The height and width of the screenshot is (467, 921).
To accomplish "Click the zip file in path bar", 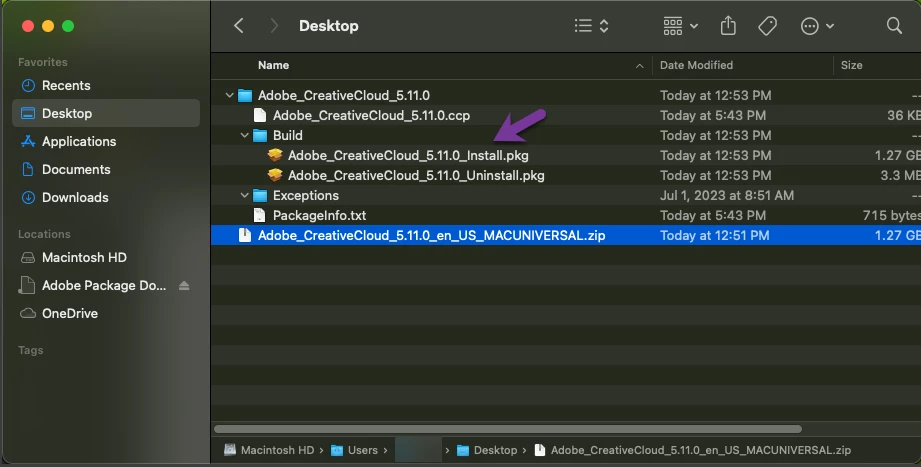I will pos(693,450).
